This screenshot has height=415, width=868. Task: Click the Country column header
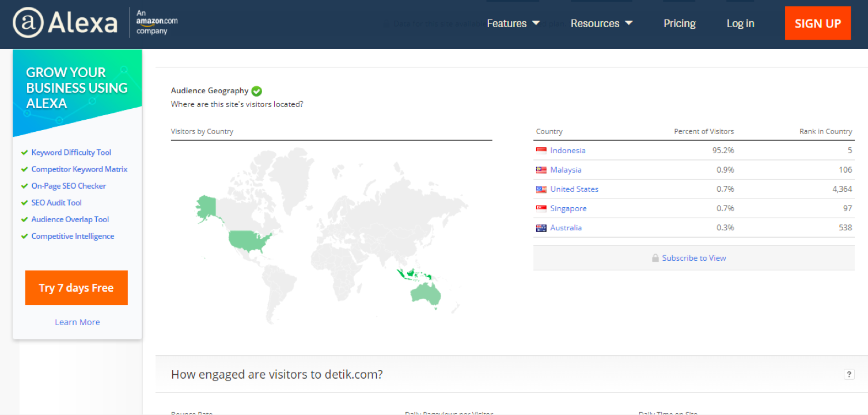pos(549,131)
